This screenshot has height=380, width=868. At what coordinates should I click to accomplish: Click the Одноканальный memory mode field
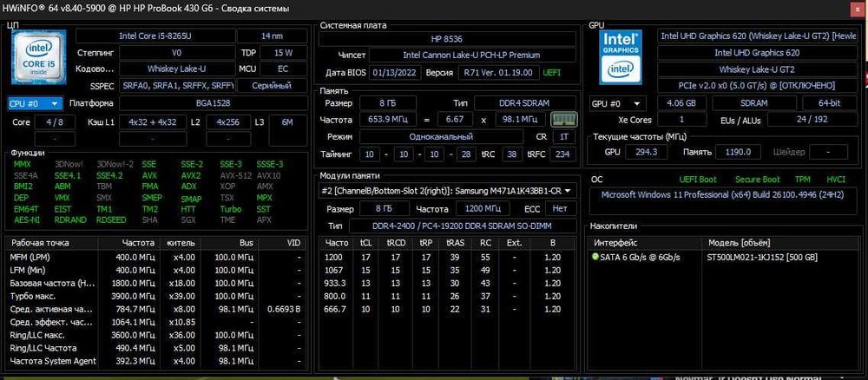[x=441, y=136]
